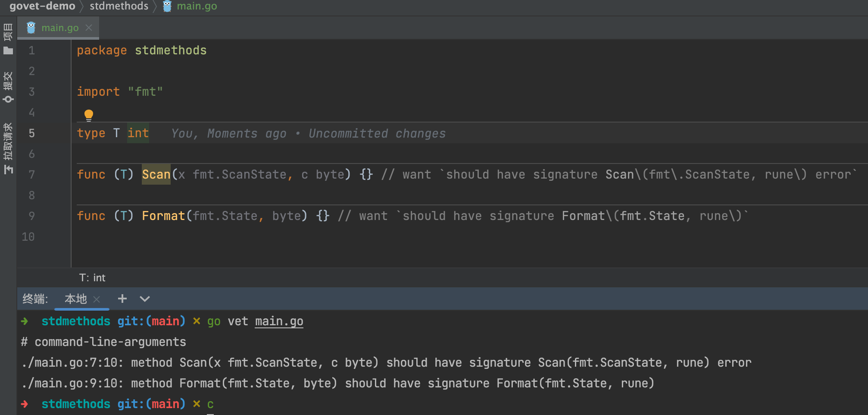Expand the terminal options dropdown chevron
The width and height of the screenshot is (868, 415).
[145, 299]
